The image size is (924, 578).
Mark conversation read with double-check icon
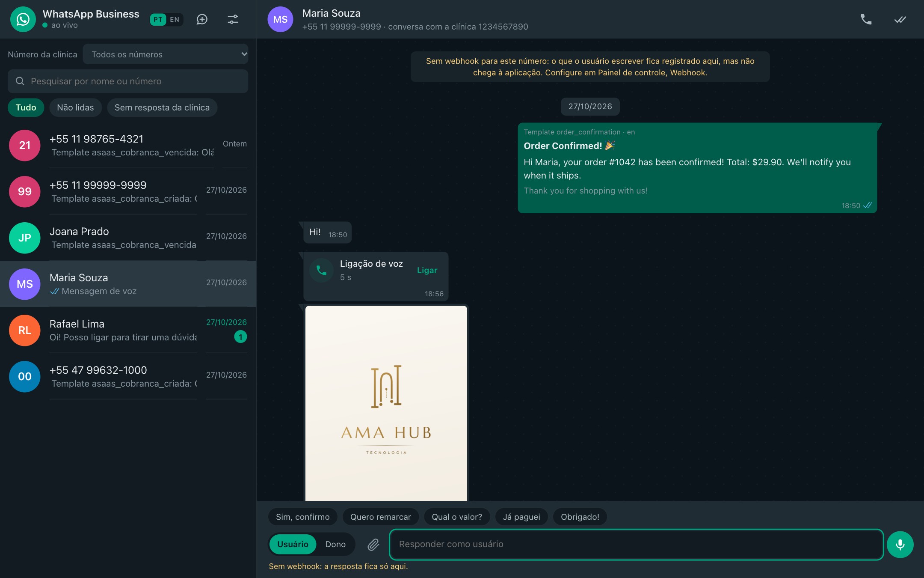click(x=900, y=19)
